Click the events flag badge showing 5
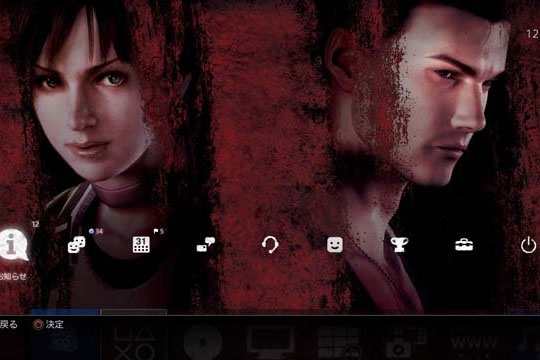Viewport: 540px width, 360px height. pos(159,231)
